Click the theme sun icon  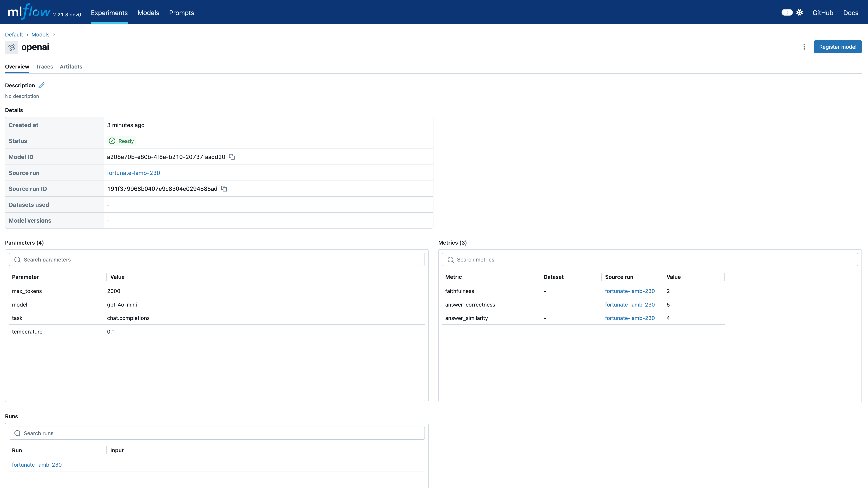pyautogui.click(x=800, y=12)
